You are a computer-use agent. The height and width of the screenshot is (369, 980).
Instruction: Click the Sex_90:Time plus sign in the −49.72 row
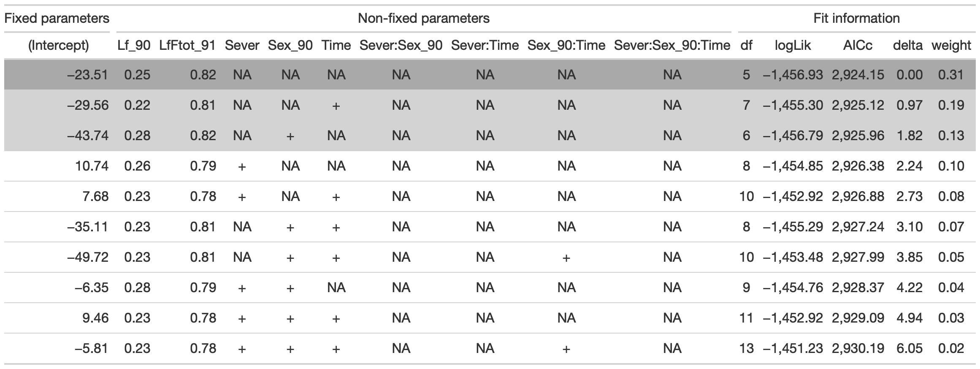coord(566,258)
